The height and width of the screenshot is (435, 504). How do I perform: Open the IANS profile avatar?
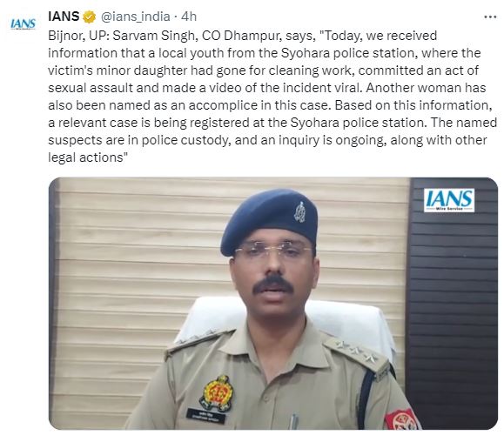click(24, 23)
